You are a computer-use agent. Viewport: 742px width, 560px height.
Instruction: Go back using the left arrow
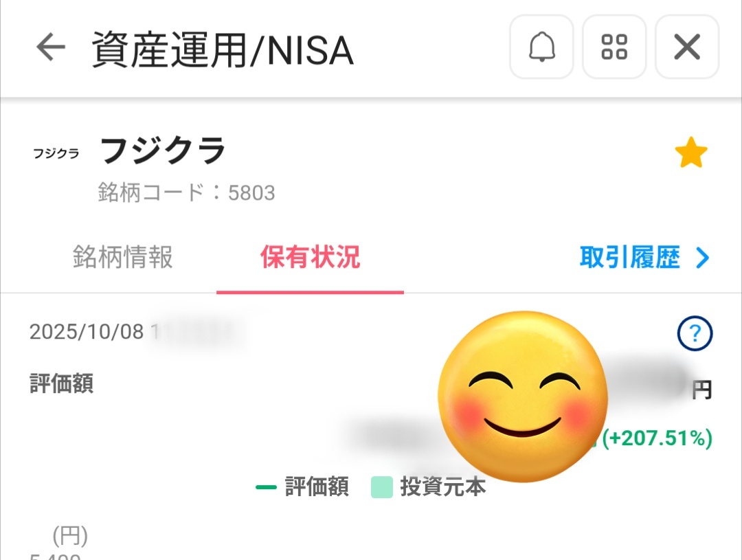click(x=50, y=47)
